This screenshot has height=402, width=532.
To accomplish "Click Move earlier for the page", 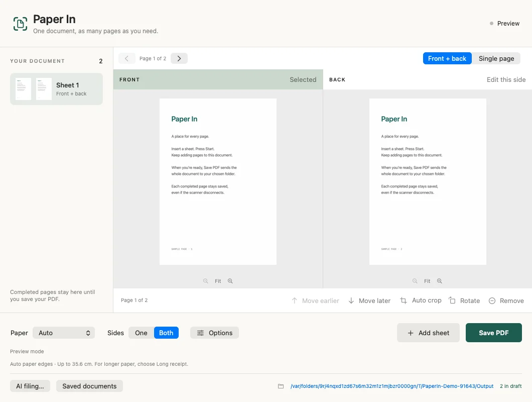I will click(x=315, y=300).
